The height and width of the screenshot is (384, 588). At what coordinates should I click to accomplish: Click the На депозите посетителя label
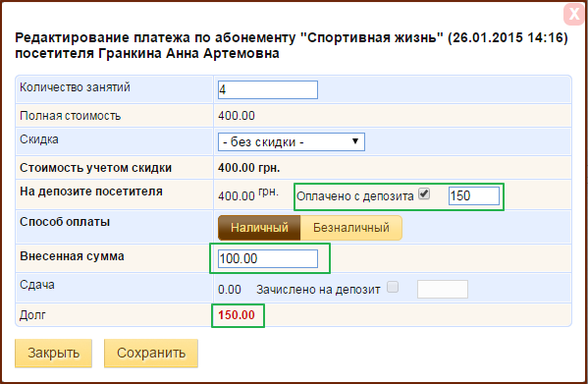(x=91, y=192)
